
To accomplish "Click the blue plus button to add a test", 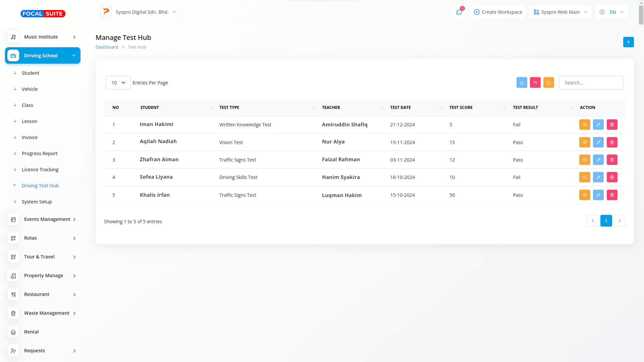I will click(628, 42).
